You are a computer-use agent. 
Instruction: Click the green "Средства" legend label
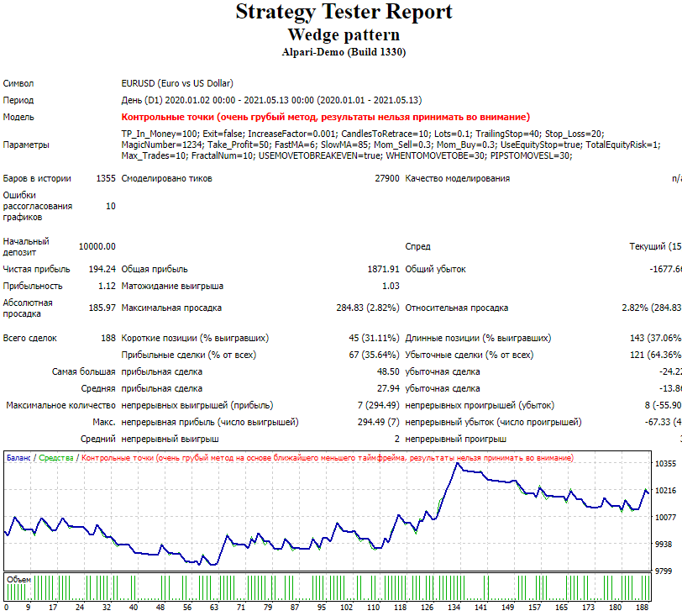point(56,458)
